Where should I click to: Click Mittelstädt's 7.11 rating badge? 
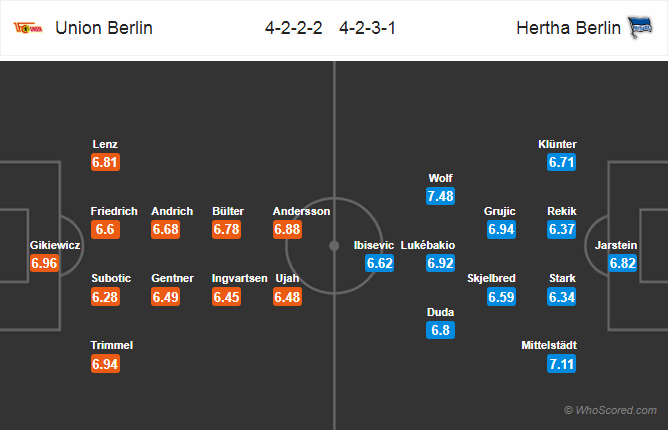[561, 364]
